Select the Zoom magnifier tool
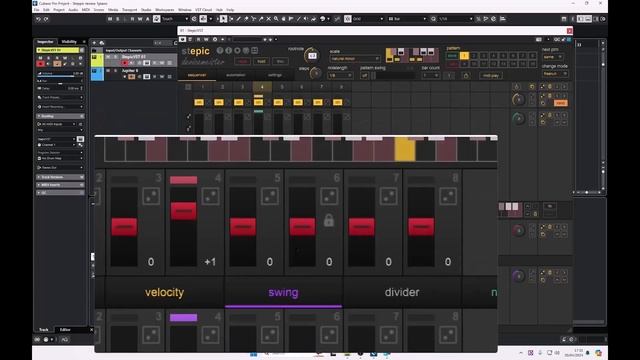 click(x=276, y=19)
